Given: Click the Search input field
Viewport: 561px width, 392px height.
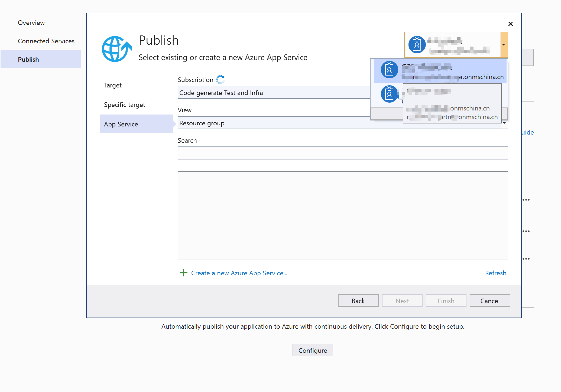Looking at the screenshot, I should coord(342,153).
